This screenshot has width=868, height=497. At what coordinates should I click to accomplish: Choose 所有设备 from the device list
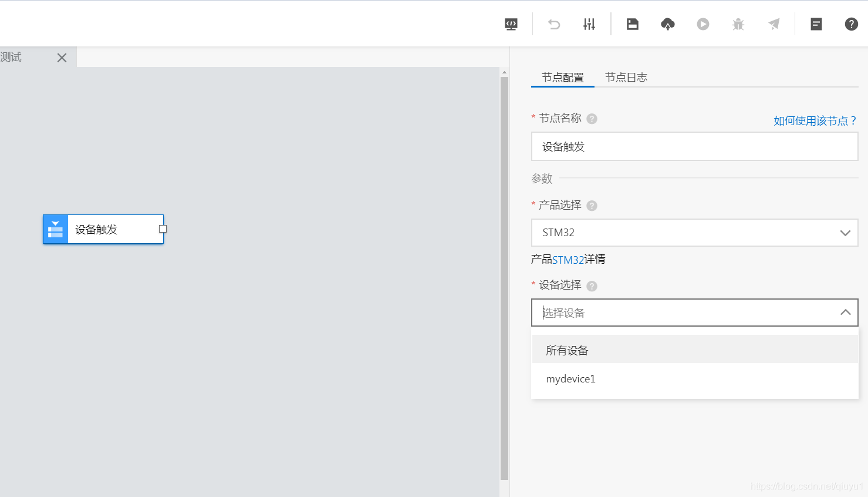click(x=695, y=350)
